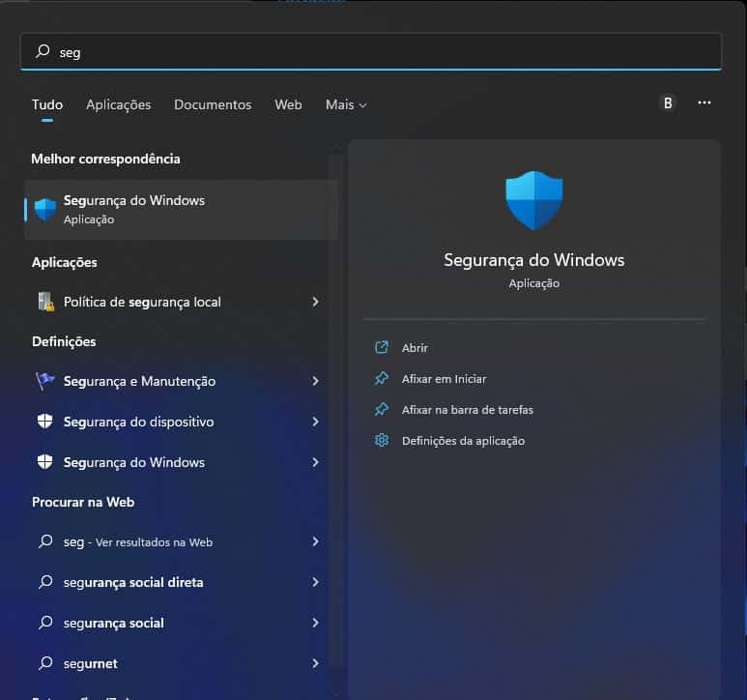747x700 pixels.
Task: Choose Afixar em Iniciar
Action: click(x=444, y=379)
